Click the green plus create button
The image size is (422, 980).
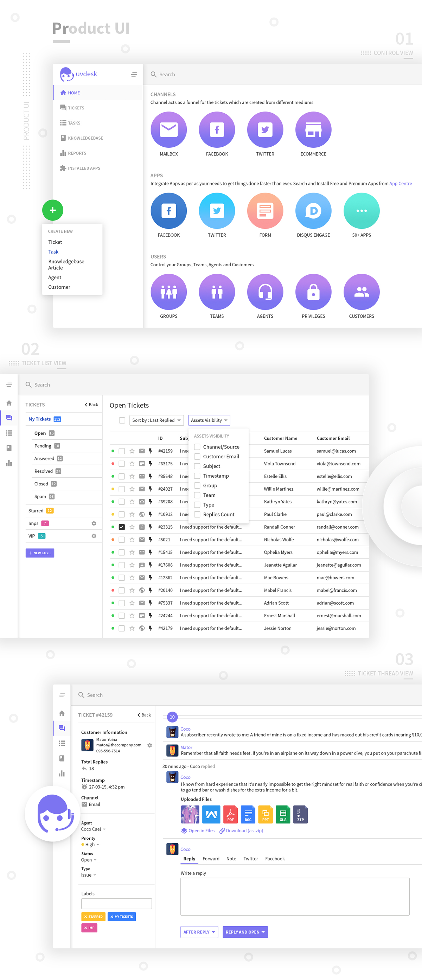pos(52,210)
